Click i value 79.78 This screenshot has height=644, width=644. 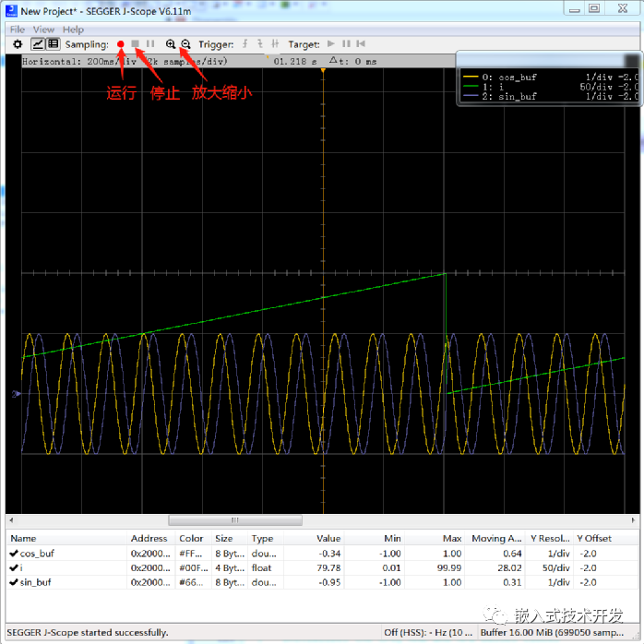329,567
